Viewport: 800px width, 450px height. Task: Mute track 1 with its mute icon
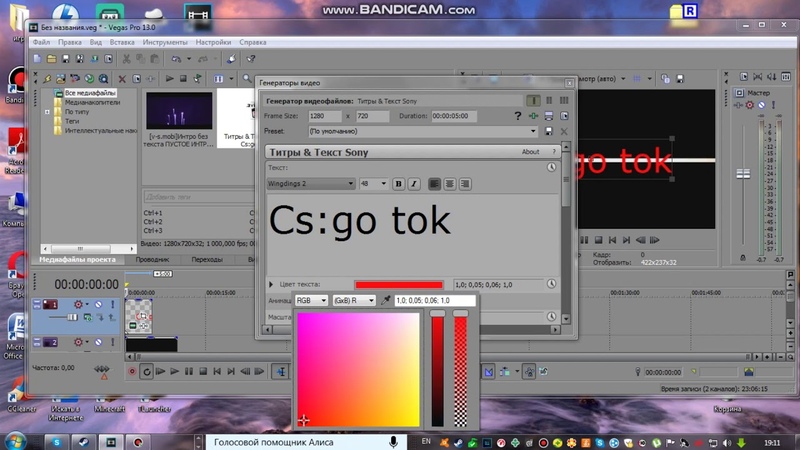98,305
